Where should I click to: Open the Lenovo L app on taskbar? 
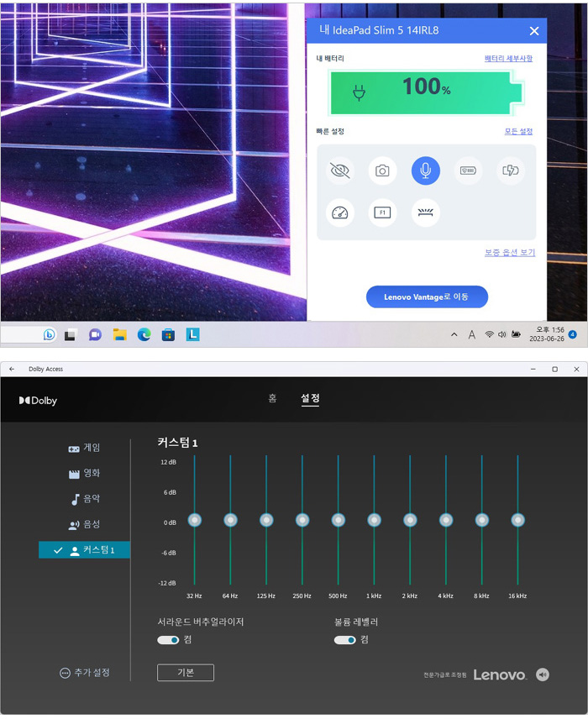(192, 335)
